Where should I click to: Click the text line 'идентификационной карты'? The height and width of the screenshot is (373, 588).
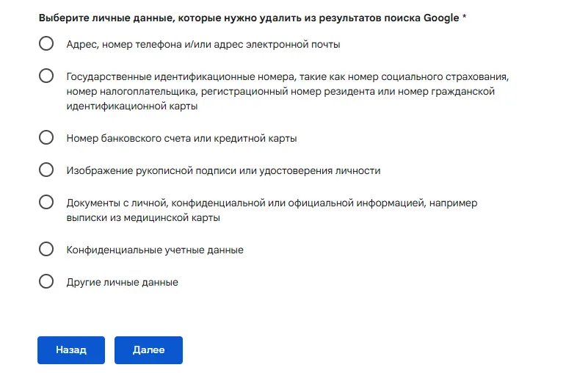(x=131, y=106)
